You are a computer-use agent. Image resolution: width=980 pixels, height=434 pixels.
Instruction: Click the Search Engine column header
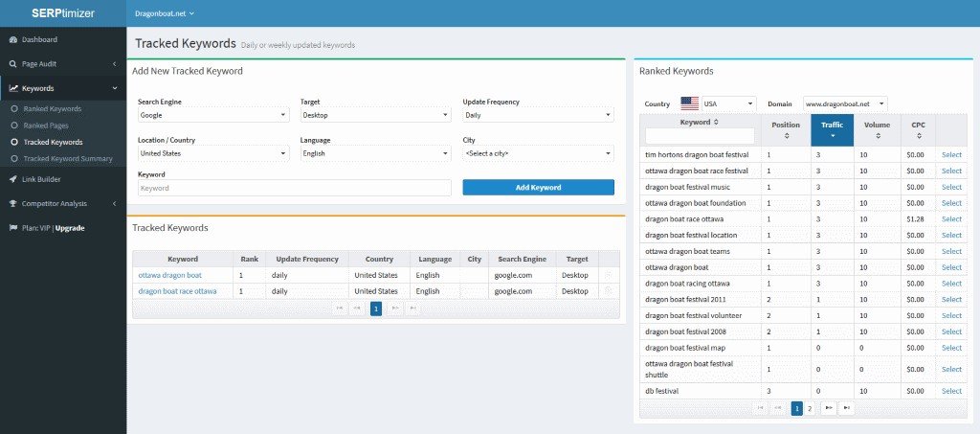click(522, 259)
